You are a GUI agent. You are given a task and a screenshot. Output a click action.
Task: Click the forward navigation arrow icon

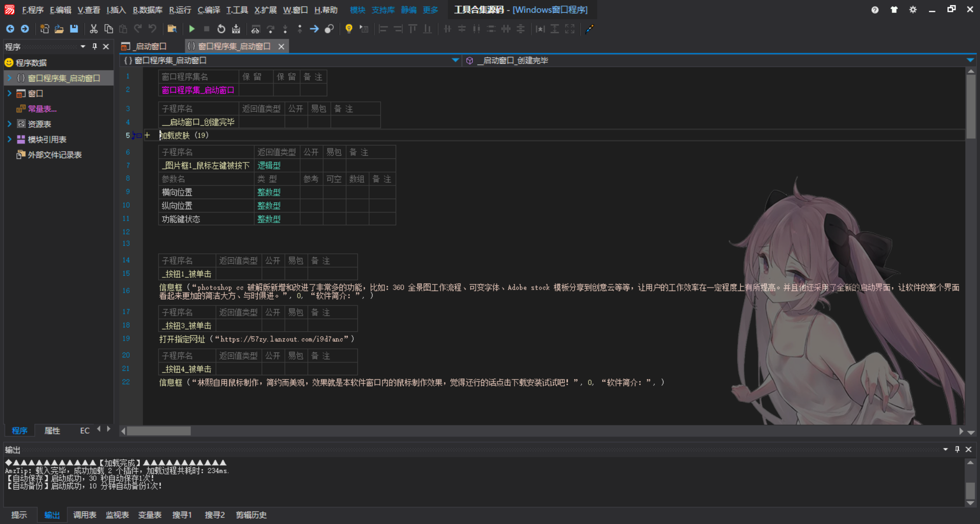click(x=24, y=29)
